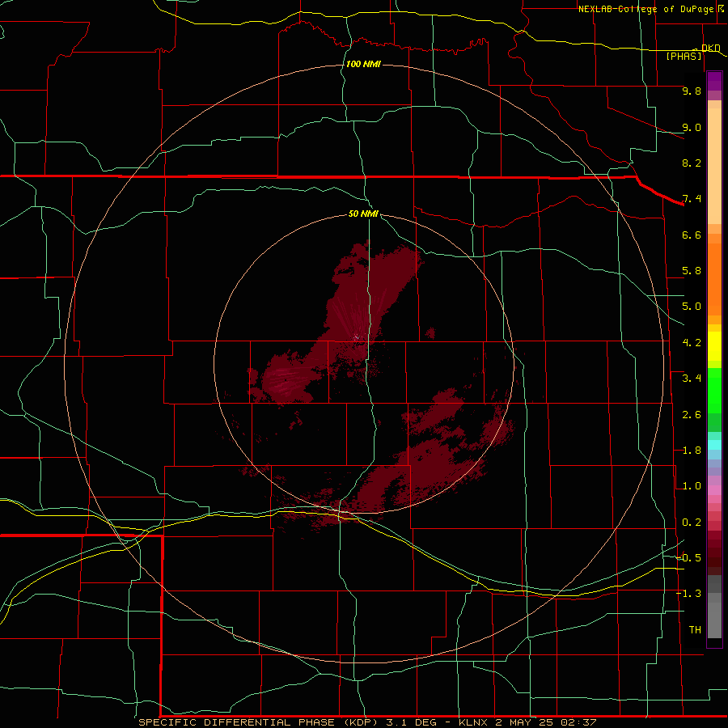Click the 5.0 color scale value

click(692, 307)
